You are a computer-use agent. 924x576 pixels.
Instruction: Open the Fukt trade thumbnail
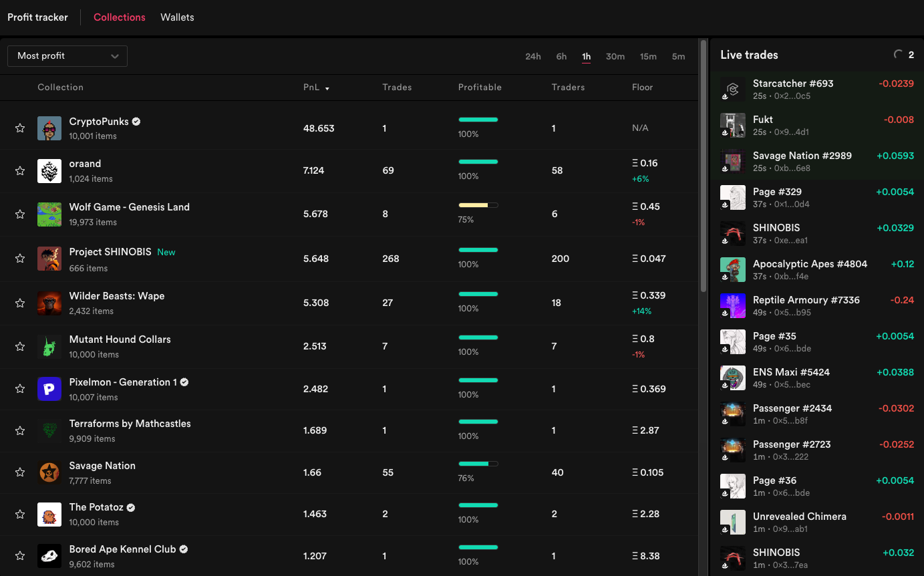(733, 125)
